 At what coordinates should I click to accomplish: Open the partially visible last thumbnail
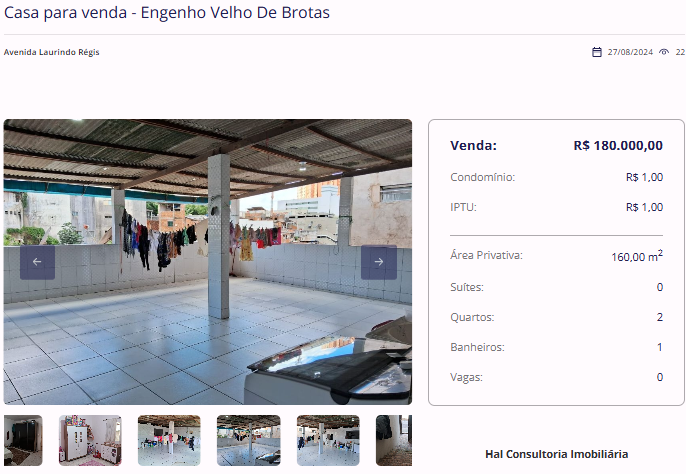click(x=394, y=440)
